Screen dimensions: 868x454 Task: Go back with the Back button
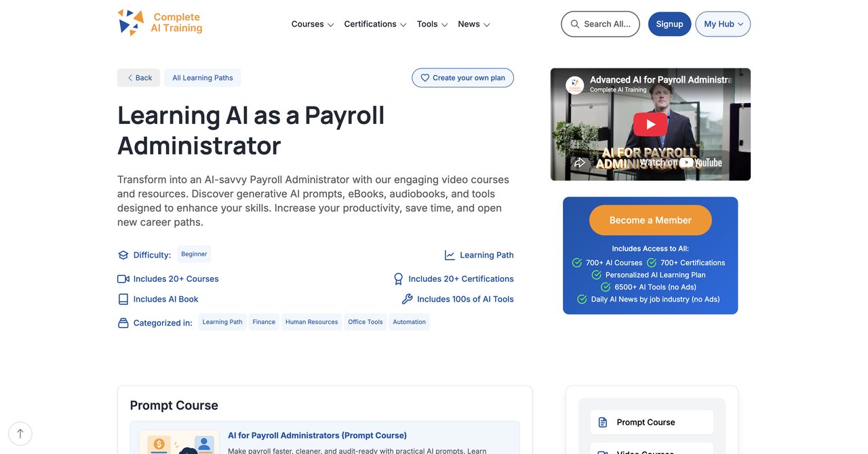(x=138, y=78)
